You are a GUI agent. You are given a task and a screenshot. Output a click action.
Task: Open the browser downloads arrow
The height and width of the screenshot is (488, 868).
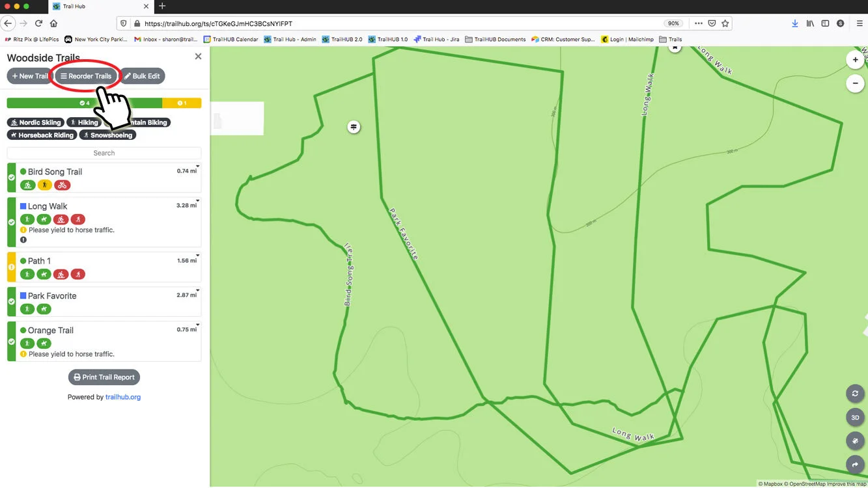coord(795,23)
